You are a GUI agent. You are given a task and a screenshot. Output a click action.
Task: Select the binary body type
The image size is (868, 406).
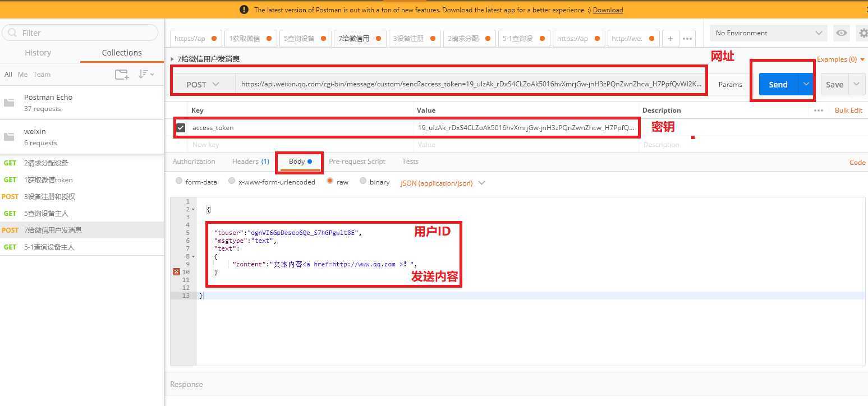(x=363, y=181)
